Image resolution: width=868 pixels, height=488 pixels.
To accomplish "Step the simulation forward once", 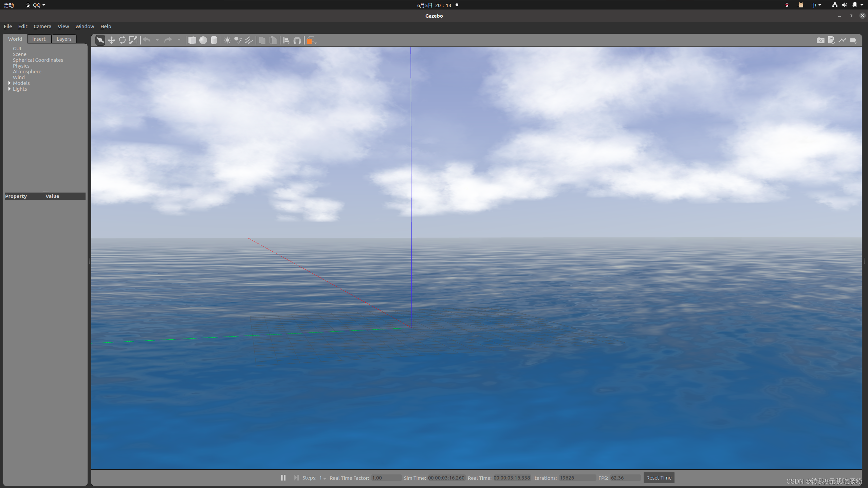I will pyautogui.click(x=296, y=477).
